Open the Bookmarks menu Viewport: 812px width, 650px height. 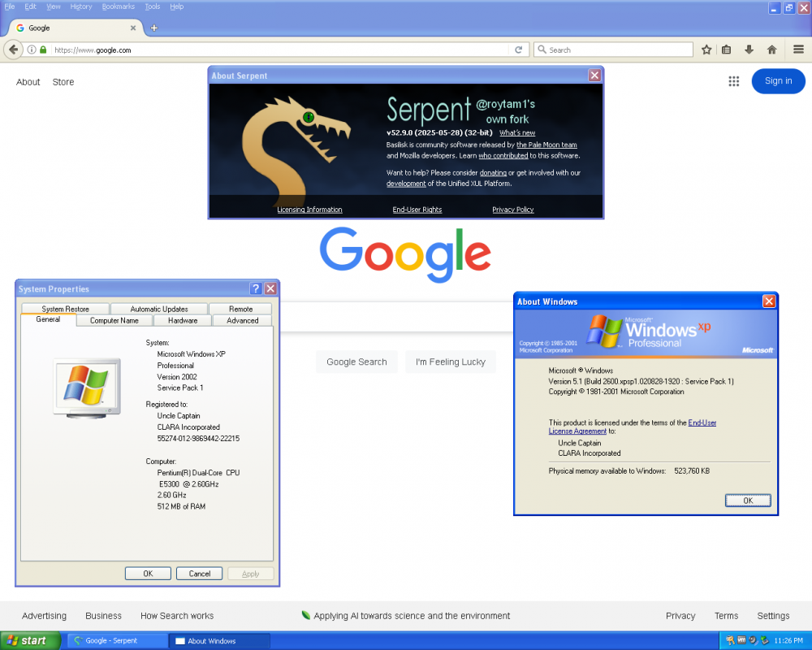(119, 6)
